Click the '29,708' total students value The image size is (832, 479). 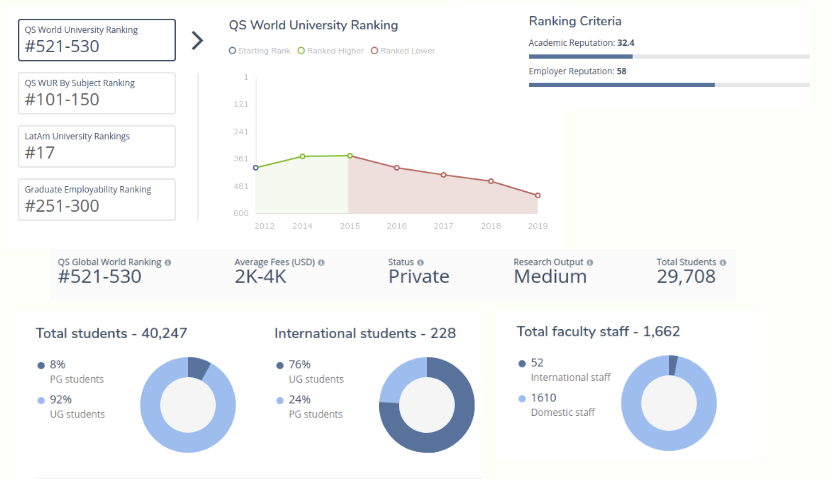pyautogui.click(x=686, y=276)
